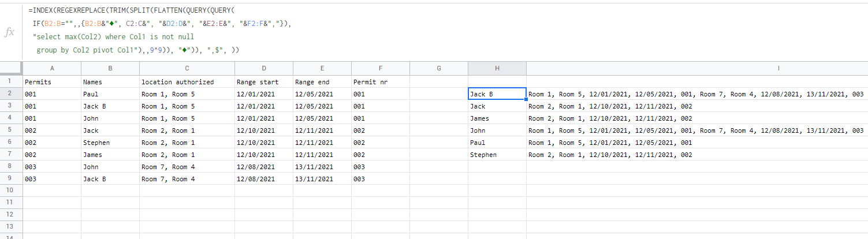Screen dimensions: 868x239
Task: Select row 5 header
Action: [x=12, y=130]
